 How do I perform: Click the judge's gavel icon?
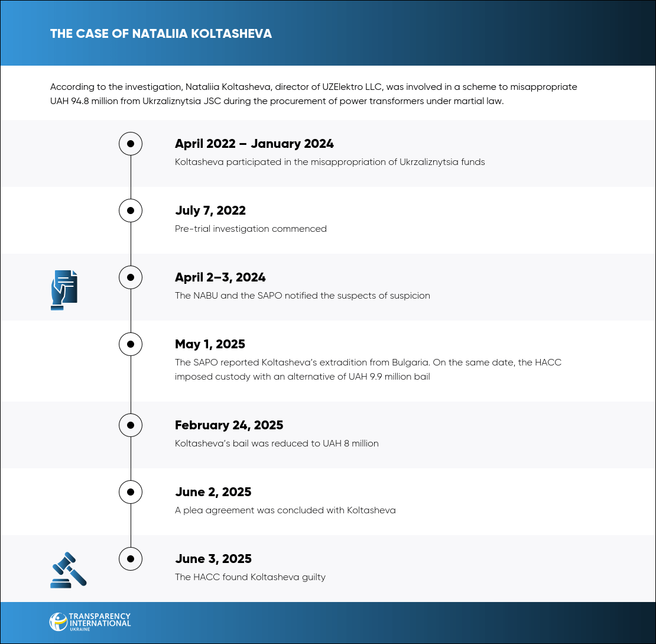coord(68,569)
